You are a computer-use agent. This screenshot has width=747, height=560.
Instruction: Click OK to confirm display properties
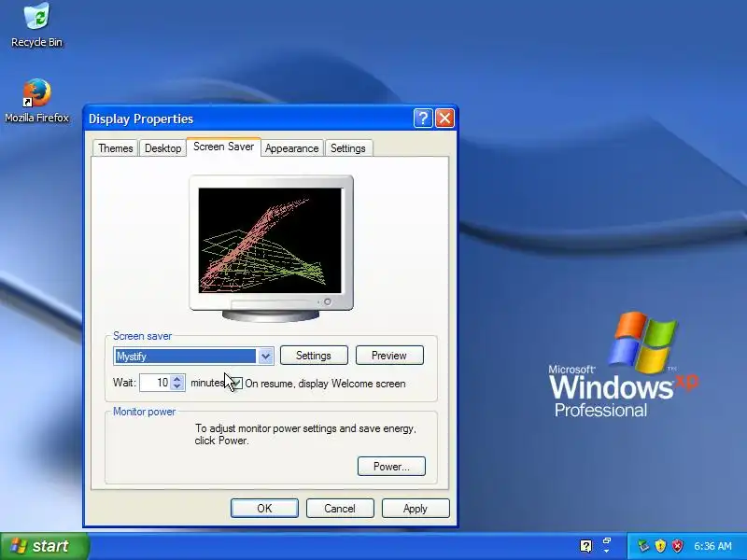tap(264, 509)
